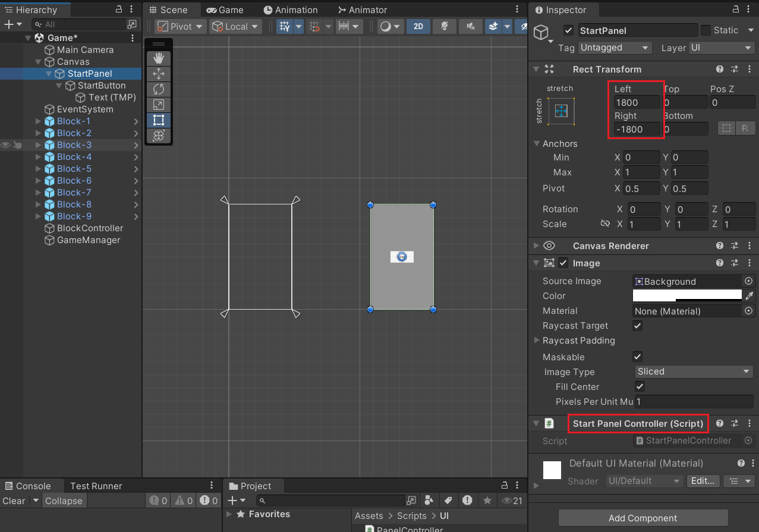The height and width of the screenshot is (532, 759).
Task: Toggle Maskable checkbox
Action: coord(637,357)
